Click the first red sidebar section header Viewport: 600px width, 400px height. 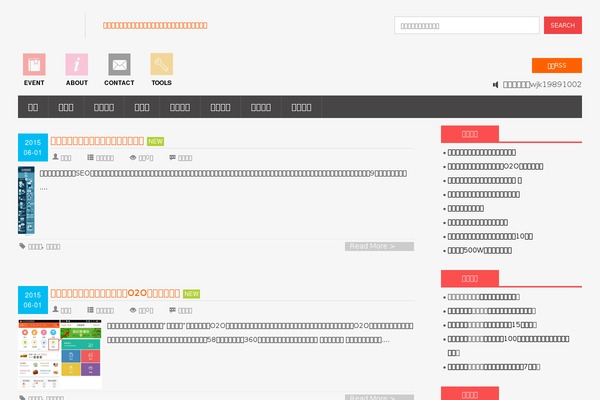click(x=470, y=134)
